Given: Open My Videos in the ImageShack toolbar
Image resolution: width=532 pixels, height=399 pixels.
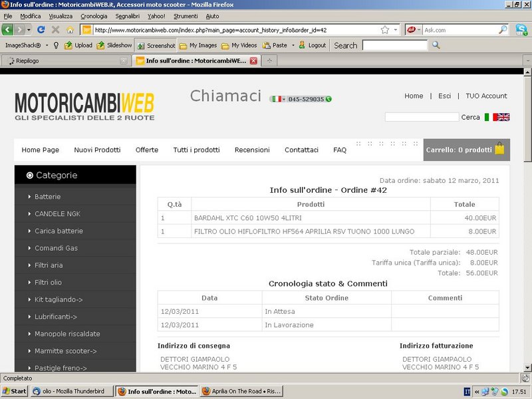Looking at the screenshot, I should (x=239, y=45).
